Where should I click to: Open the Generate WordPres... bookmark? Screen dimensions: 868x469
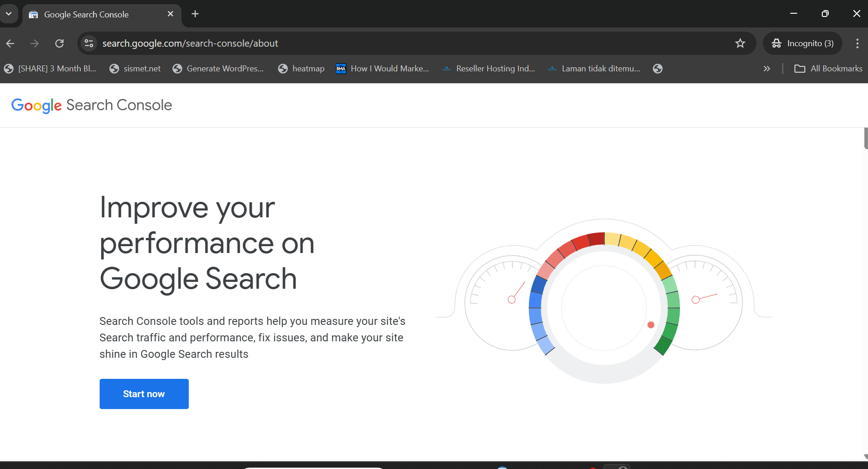(218, 69)
